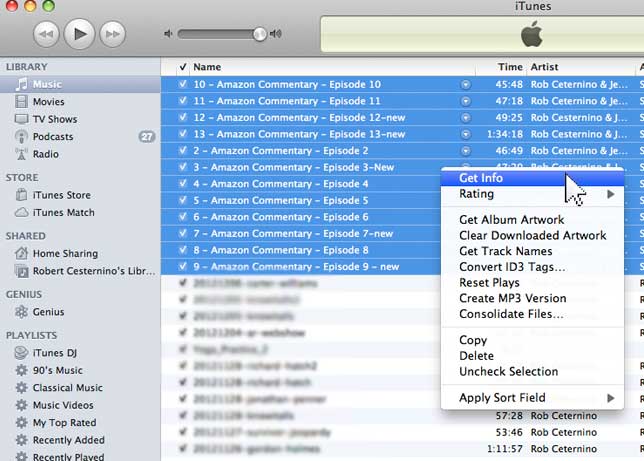Uncheck the Episode 8 track checkbox
The image size is (644, 461).
(x=183, y=250)
